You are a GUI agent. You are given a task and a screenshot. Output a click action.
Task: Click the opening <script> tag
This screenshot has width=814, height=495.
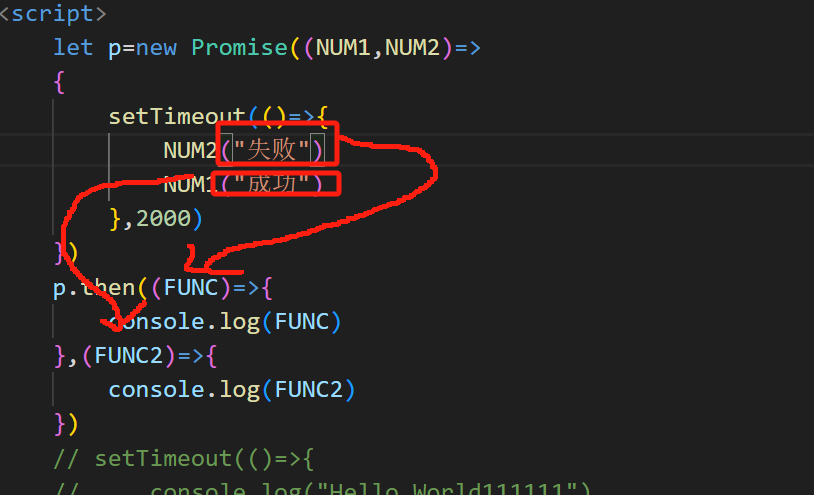53,14
